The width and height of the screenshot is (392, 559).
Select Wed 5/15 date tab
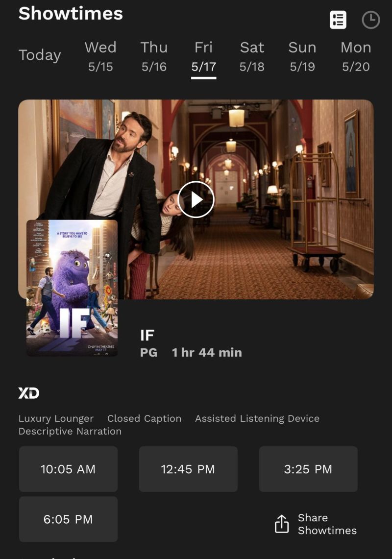[x=100, y=57]
